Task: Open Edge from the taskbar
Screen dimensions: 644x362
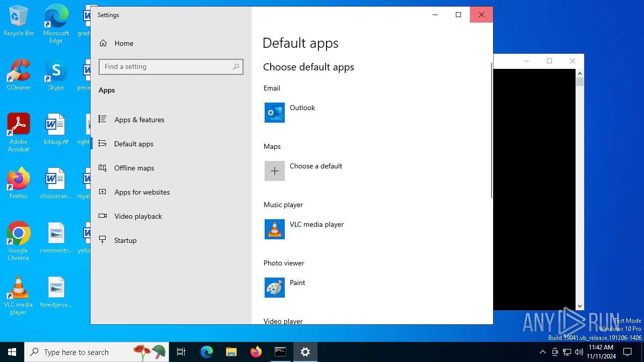Action: tap(207, 352)
